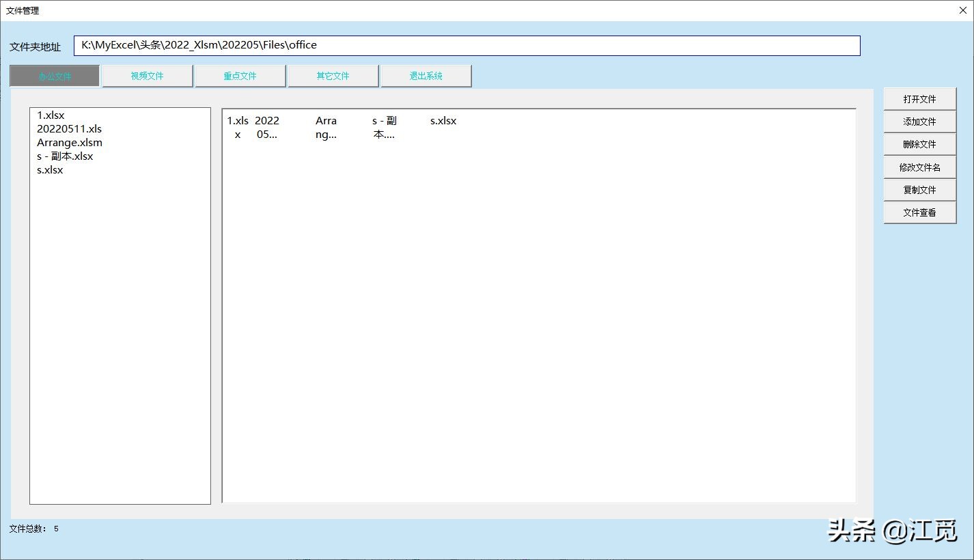The image size is (974, 560).
Task: Click the 办公文件 tab button
Action: pyautogui.click(x=55, y=76)
